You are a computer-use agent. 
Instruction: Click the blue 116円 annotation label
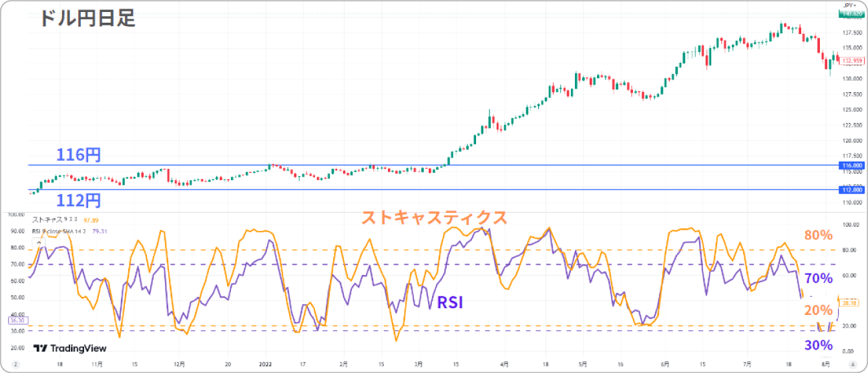tap(78, 156)
